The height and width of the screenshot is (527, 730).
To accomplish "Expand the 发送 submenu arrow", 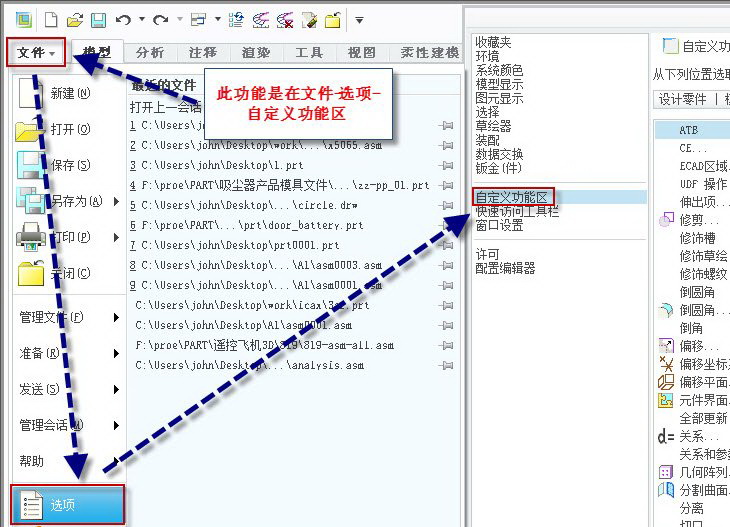I will pos(116,389).
